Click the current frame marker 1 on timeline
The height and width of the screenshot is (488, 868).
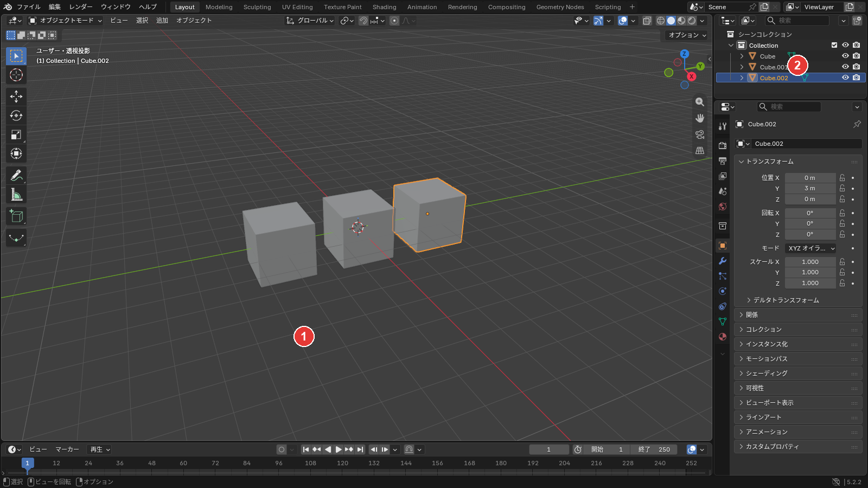28,463
